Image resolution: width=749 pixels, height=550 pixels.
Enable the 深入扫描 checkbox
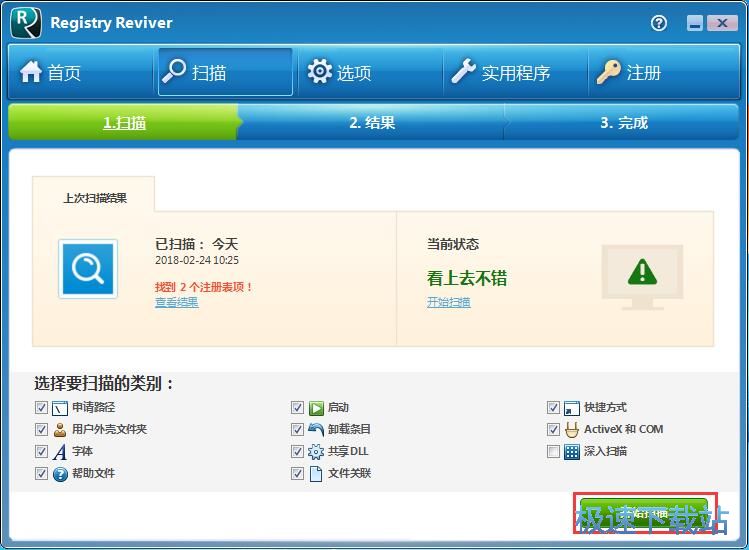(x=553, y=452)
